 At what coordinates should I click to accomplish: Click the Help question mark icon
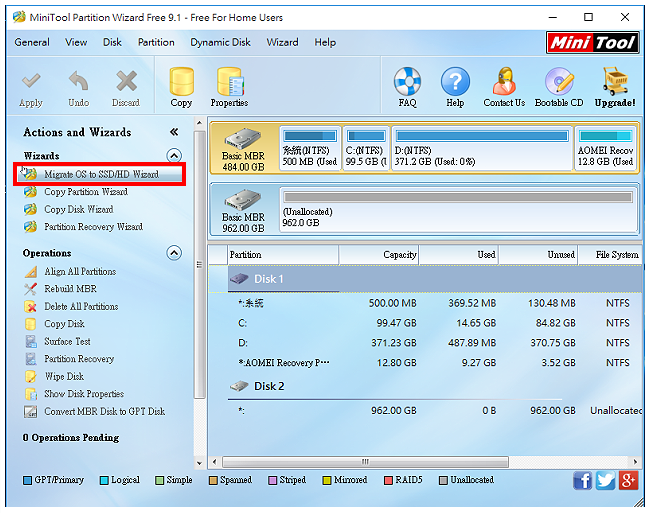[x=455, y=81]
